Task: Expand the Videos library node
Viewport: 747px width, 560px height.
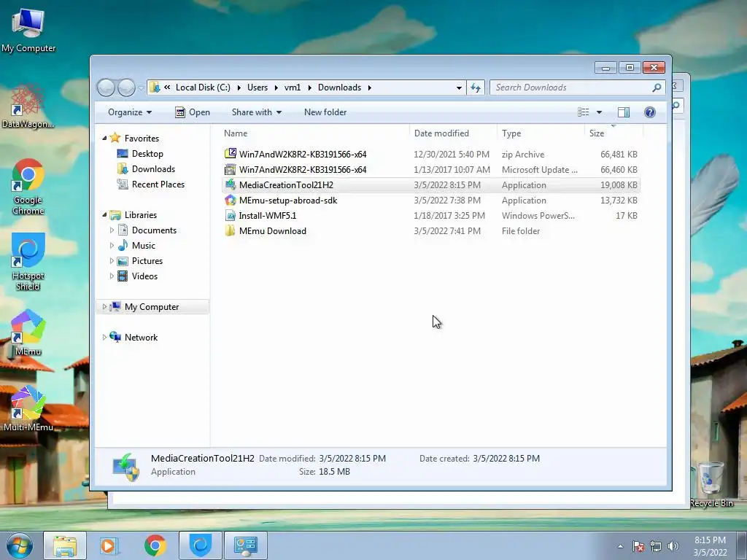Action: [112, 276]
